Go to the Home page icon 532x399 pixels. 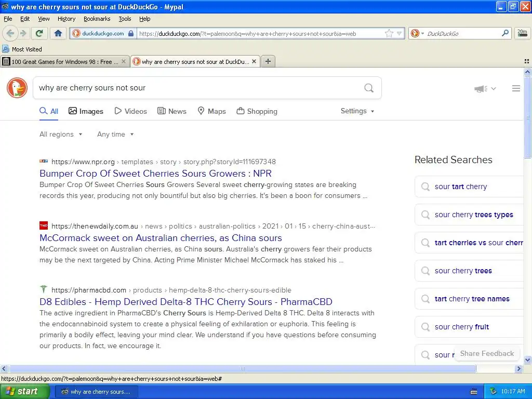(x=58, y=33)
